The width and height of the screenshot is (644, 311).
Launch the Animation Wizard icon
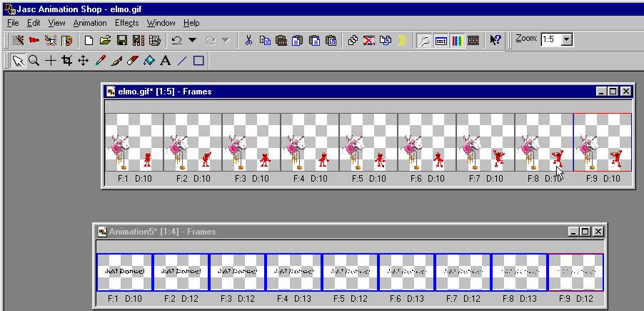[18, 40]
